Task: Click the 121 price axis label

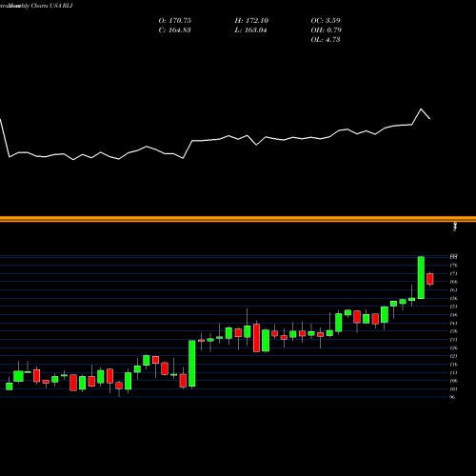Action: point(454,356)
